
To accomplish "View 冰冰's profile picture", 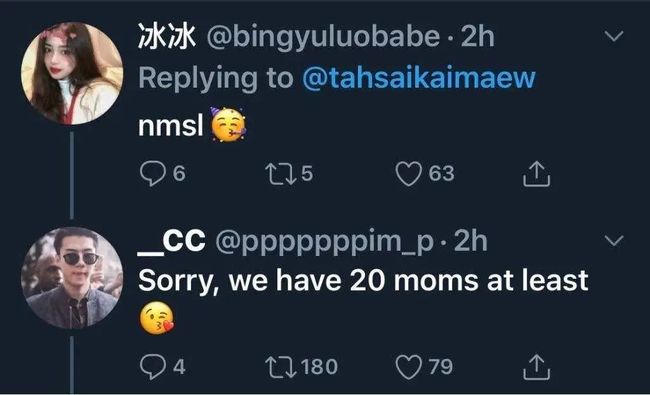I will tap(72, 73).
